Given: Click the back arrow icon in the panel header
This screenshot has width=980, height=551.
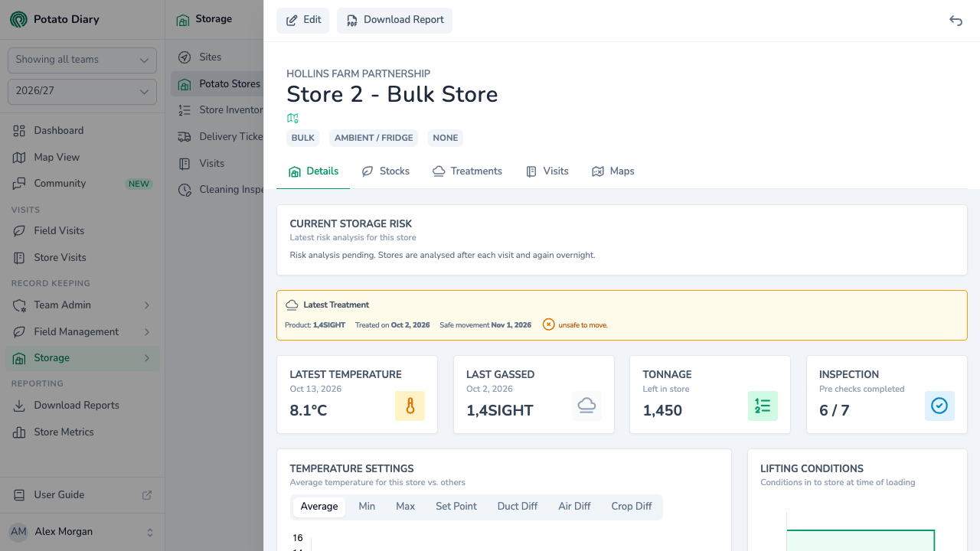Looking at the screenshot, I should click(x=955, y=21).
